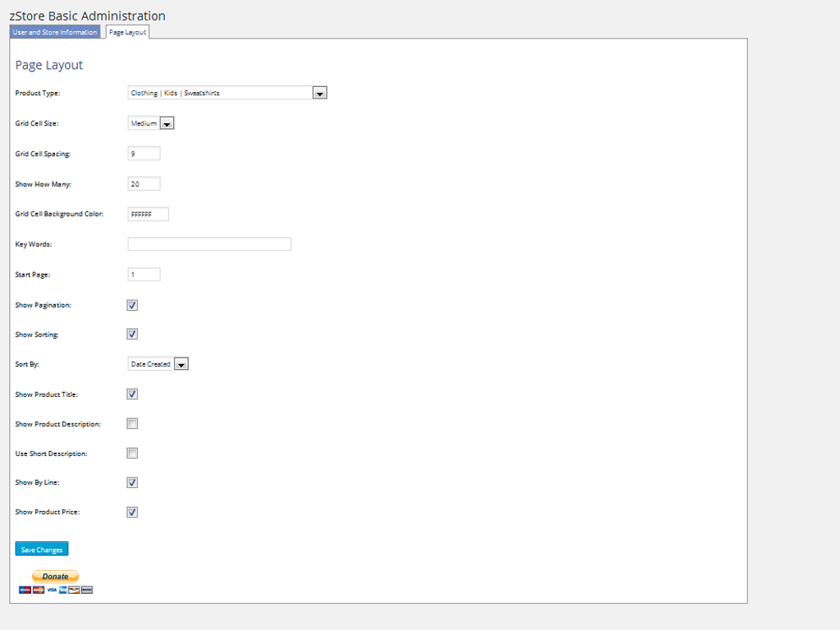Click the Grid Cell Background Color field
The image size is (840, 630).
148,214
